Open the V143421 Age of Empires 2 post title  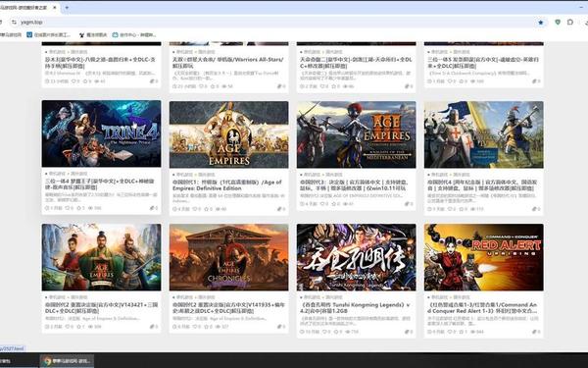point(101,308)
